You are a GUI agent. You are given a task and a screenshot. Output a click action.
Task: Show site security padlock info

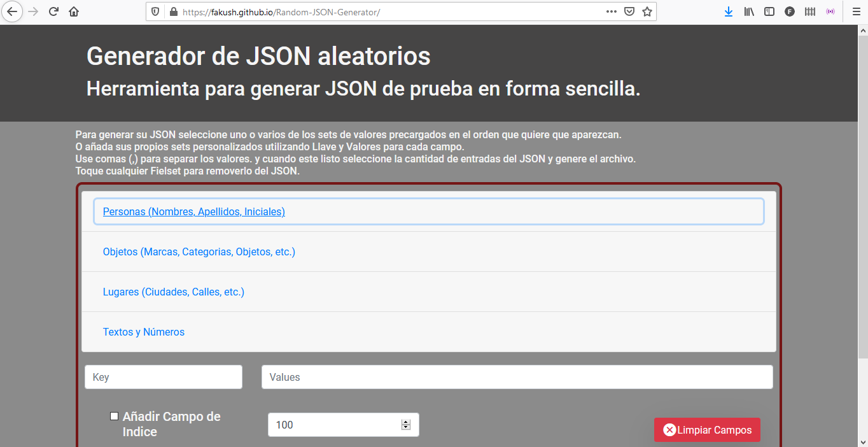point(172,11)
